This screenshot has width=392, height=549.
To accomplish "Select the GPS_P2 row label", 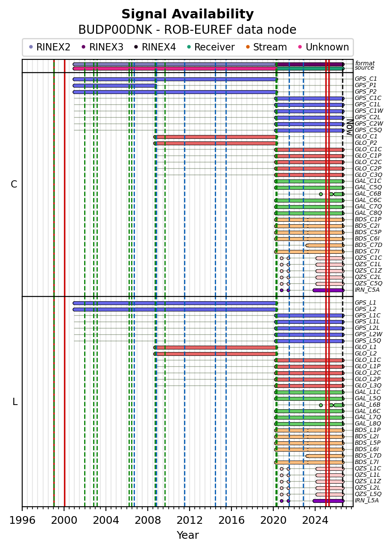I will click(x=366, y=91).
